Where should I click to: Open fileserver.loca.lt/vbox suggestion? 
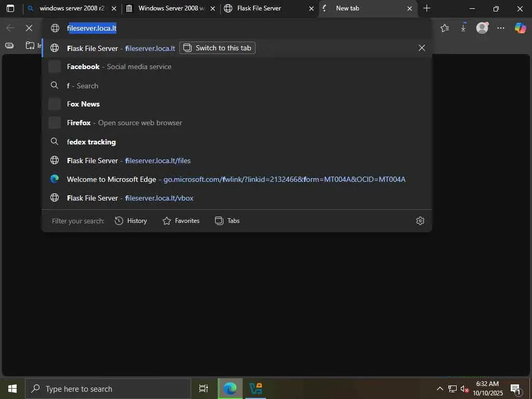click(237, 198)
